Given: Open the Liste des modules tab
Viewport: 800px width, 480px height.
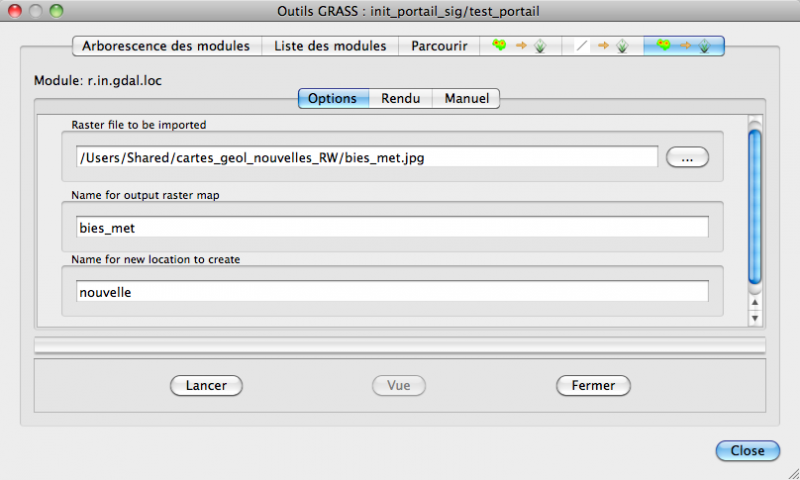Looking at the screenshot, I should [330, 46].
